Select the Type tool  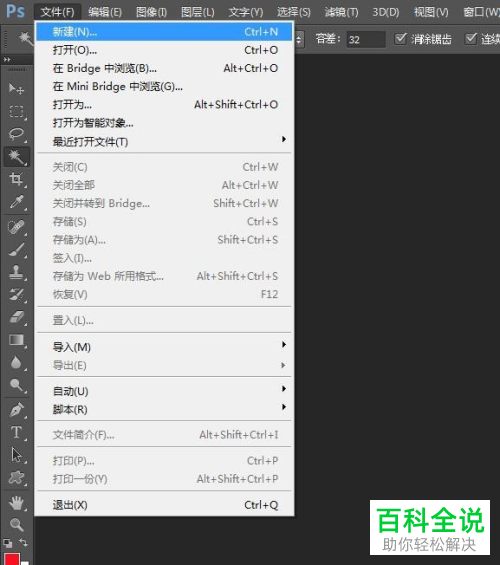16,432
